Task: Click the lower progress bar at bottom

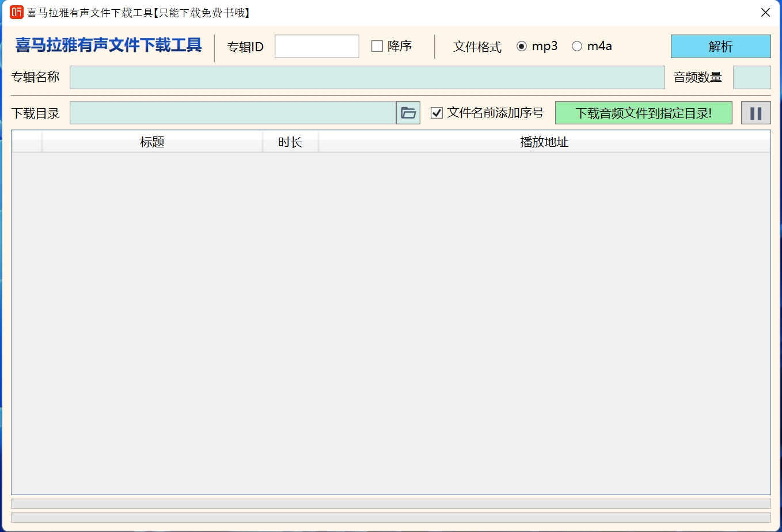Action: tap(390, 518)
